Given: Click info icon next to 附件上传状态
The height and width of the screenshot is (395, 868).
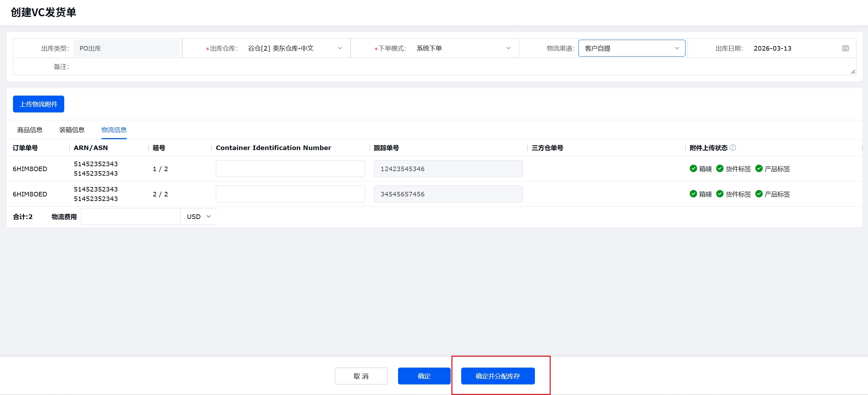Looking at the screenshot, I should click(x=733, y=148).
